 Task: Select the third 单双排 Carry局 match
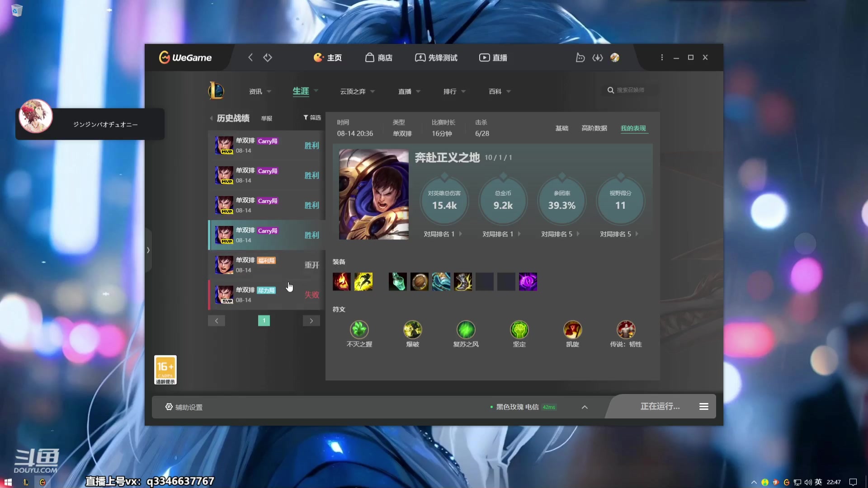click(267, 205)
